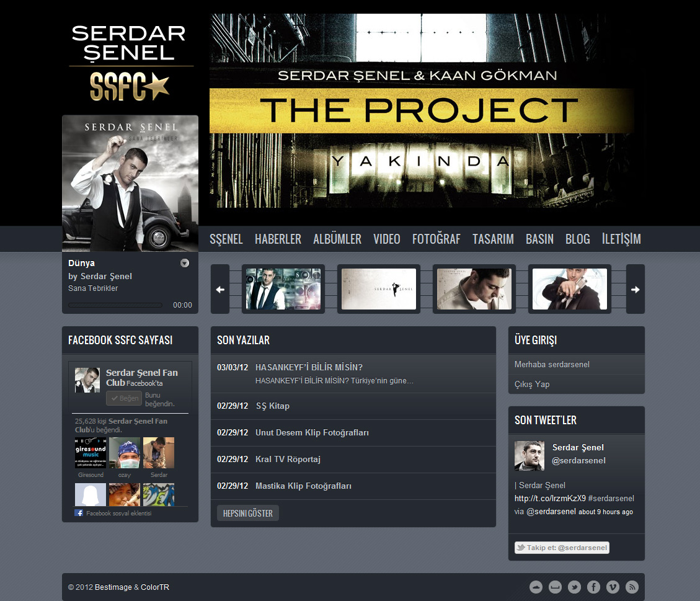
Task: Toggle the Facebook Beğen like button
Action: point(124,398)
